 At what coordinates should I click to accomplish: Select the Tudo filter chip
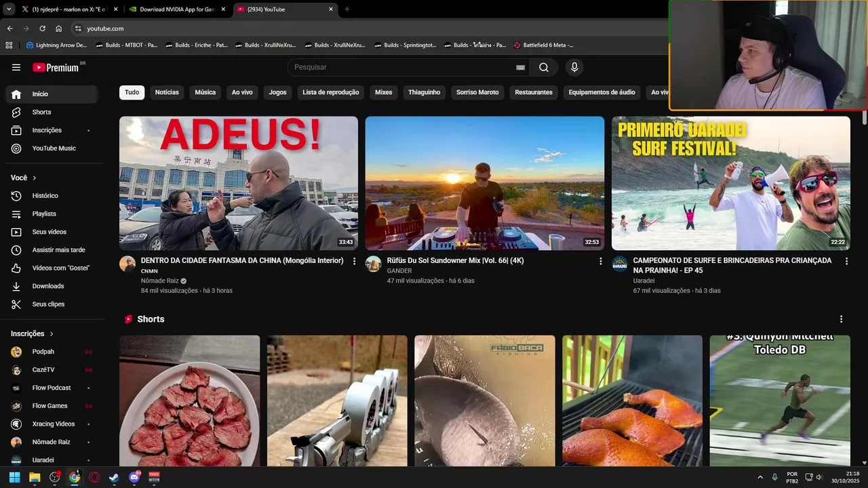coord(132,92)
